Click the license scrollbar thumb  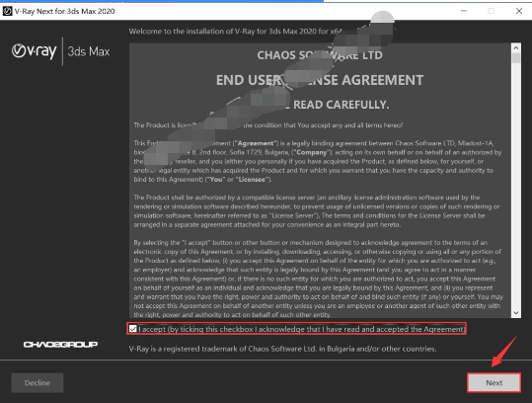(516, 58)
